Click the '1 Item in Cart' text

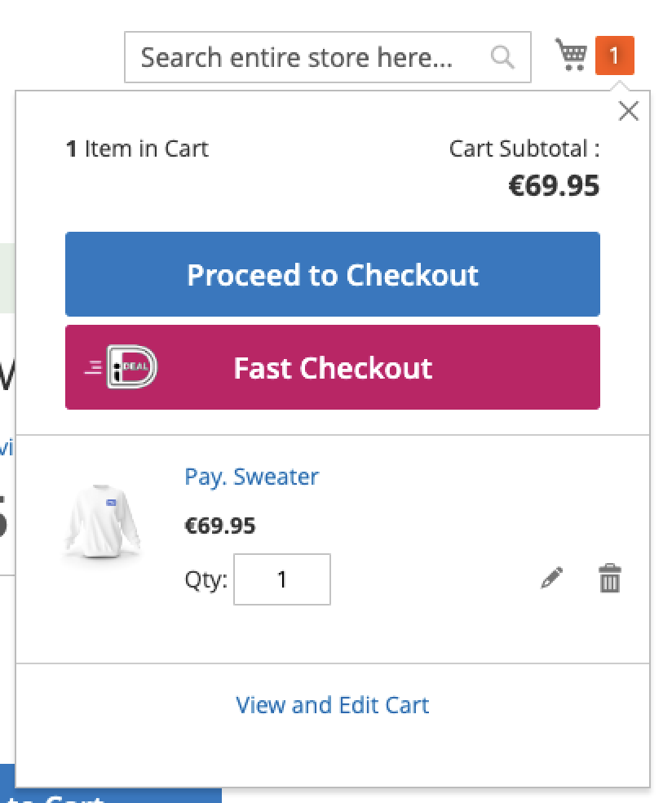click(137, 149)
